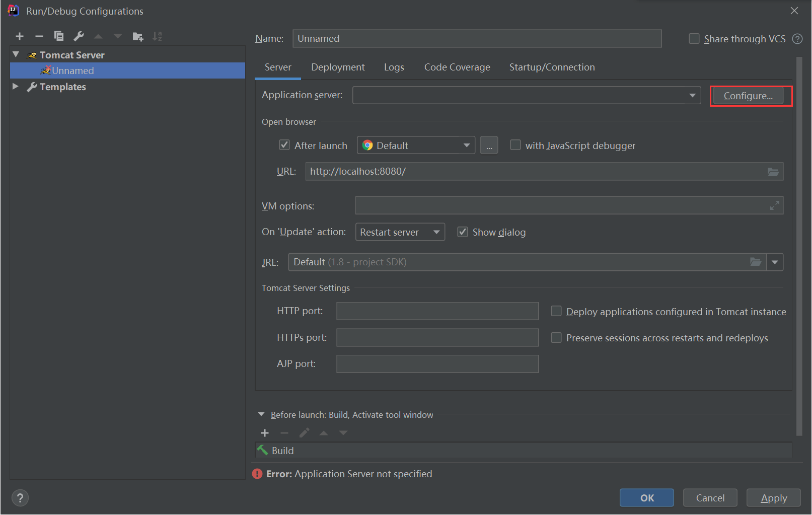Viewport: 812px width, 515px height.
Task: Collapse the Before launch section
Action: [x=261, y=414]
